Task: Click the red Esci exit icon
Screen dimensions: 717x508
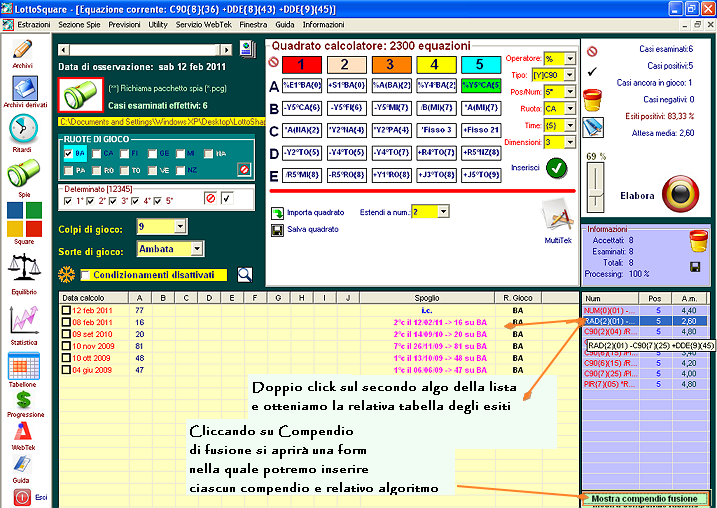Action: [x=22, y=497]
